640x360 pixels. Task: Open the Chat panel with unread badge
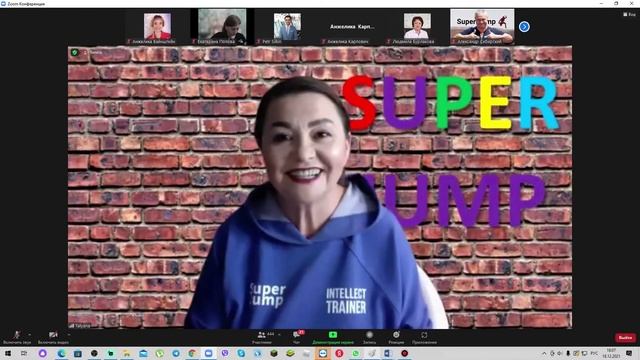point(297,338)
